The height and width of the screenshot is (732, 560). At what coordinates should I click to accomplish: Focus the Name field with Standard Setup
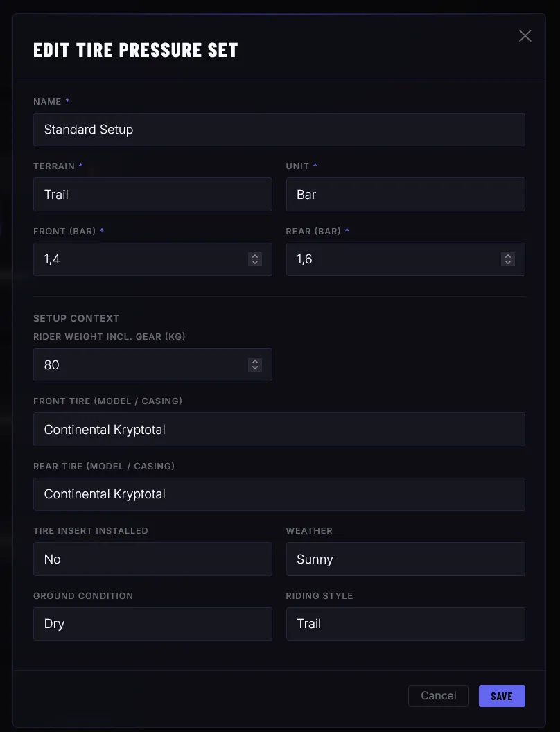point(279,130)
